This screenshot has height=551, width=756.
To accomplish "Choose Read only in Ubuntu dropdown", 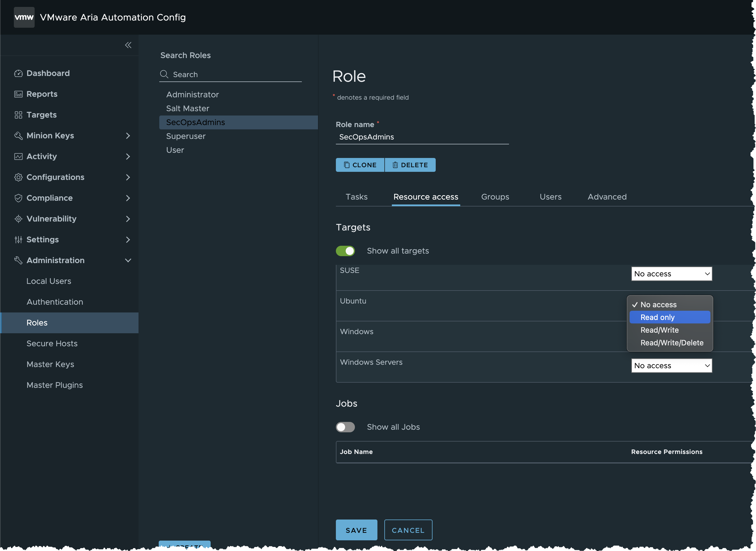I will coord(670,317).
